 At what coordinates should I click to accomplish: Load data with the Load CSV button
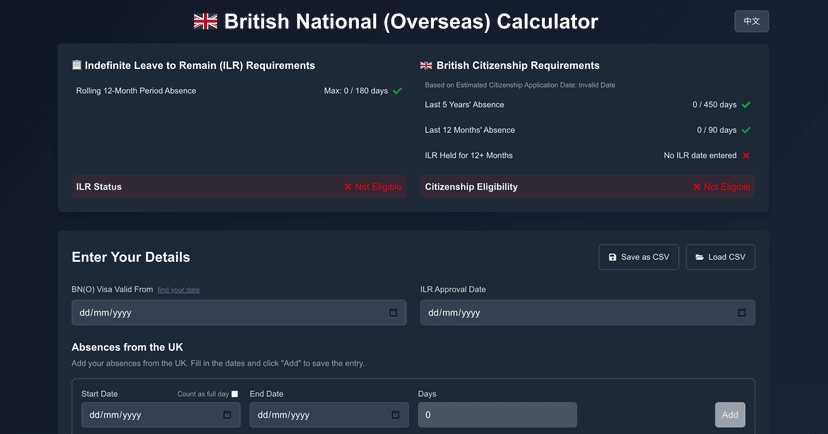(720, 257)
